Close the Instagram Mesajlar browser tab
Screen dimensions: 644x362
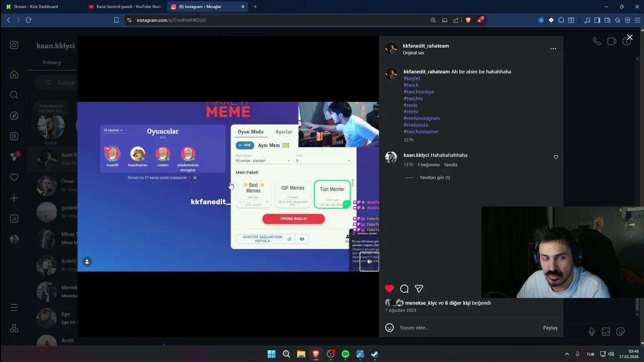243,7
